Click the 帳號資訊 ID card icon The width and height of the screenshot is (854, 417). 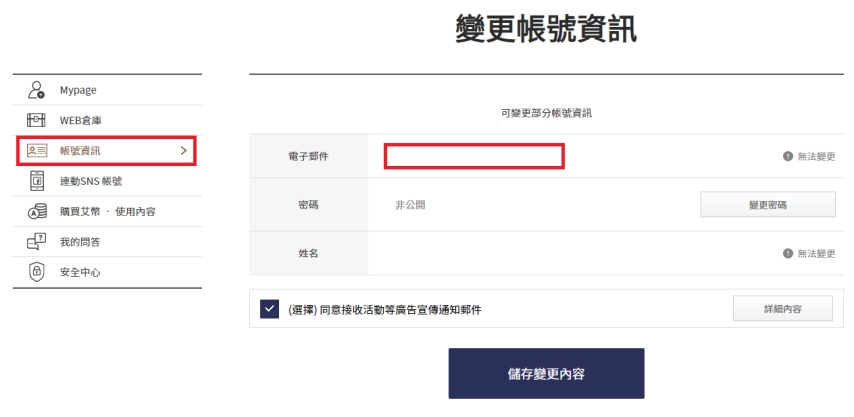[36, 151]
